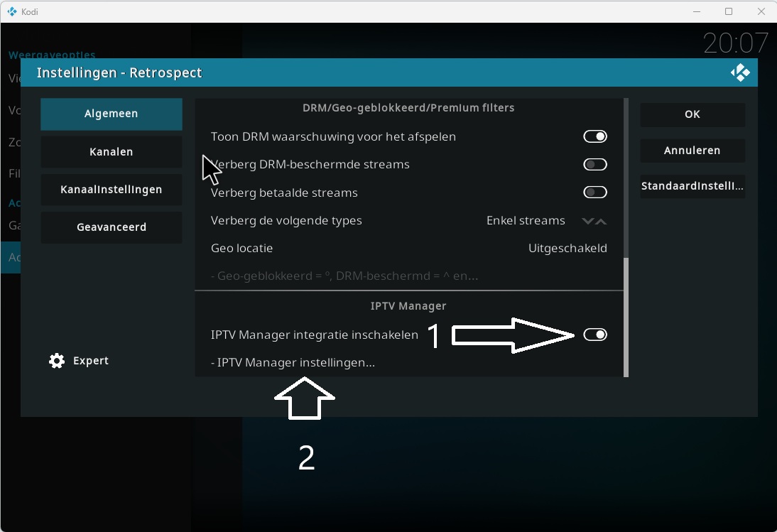Viewport: 777px width, 532px height.
Task: Select the Algemeen settings category
Action: coord(112,114)
